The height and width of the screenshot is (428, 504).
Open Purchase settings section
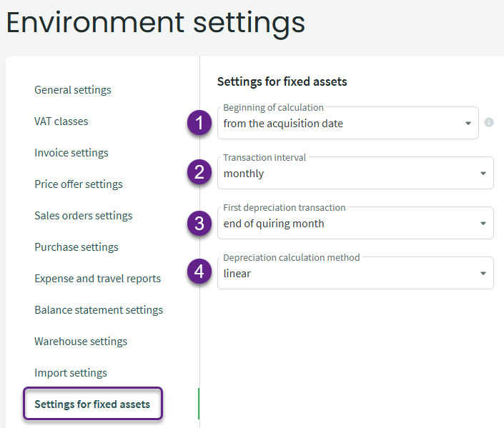click(76, 247)
